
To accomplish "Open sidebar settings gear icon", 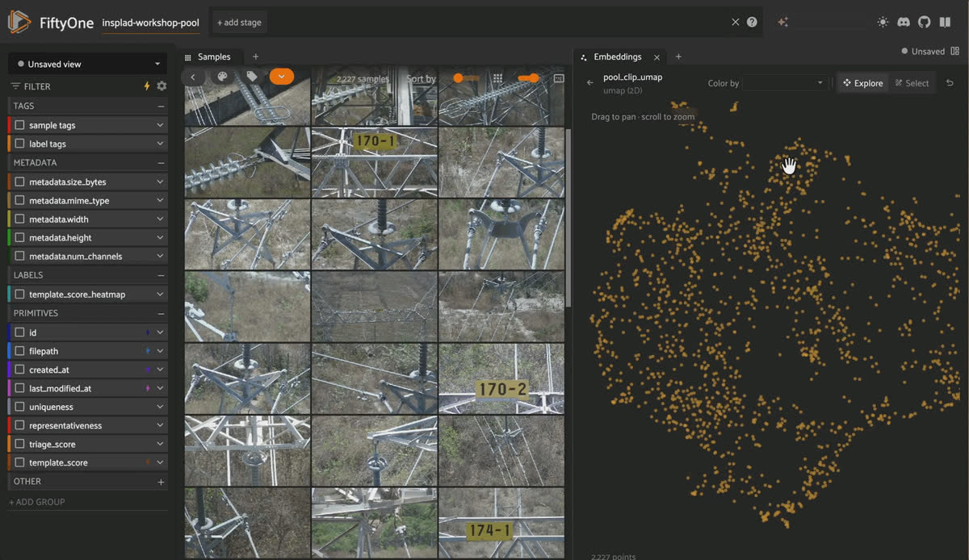I will 161,86.
